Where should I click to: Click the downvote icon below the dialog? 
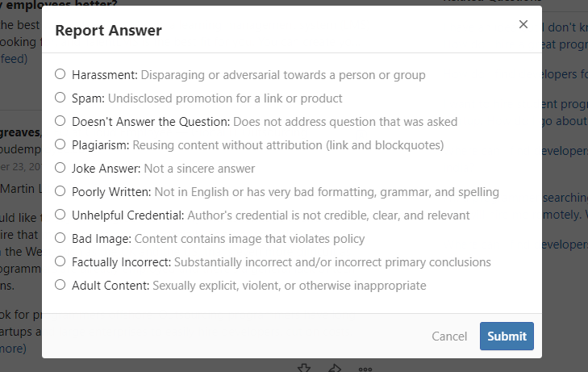coord(304,368)
